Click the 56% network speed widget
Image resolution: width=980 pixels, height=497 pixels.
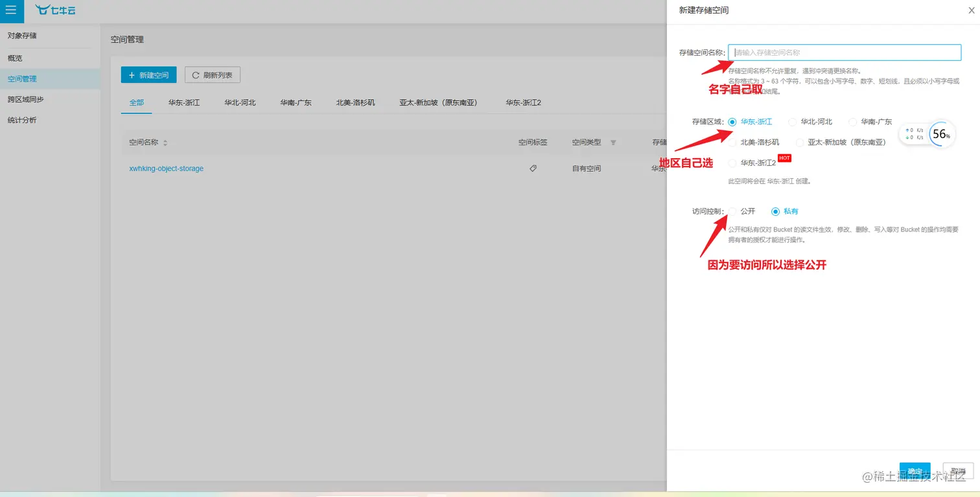927,134
